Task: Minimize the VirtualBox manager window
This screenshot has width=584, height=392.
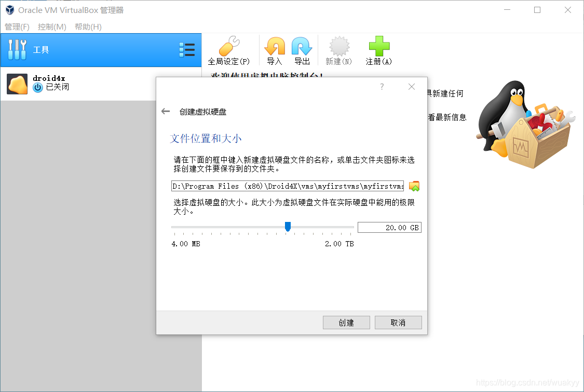Action: (x=507, y=10)
